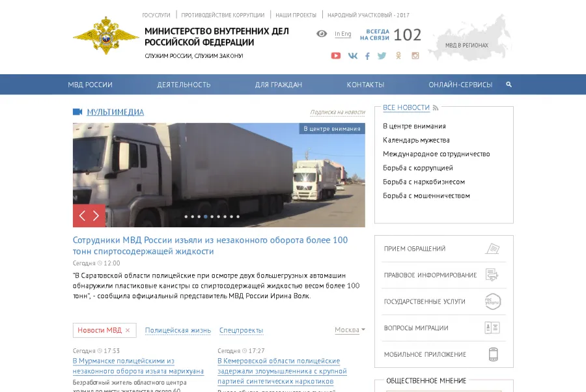Open the Борьба с коррупцией category
Screen dimensions: 586x392
click(418, 168)
